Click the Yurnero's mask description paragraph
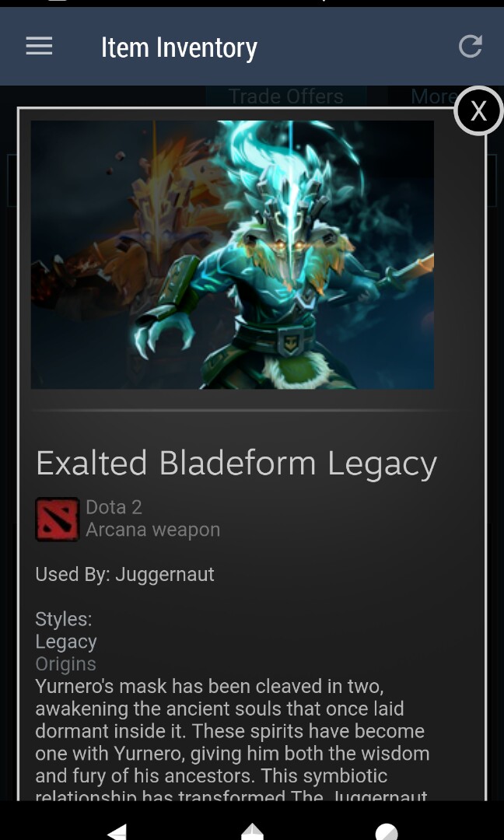504x840 pixels. tap(233, 742)
